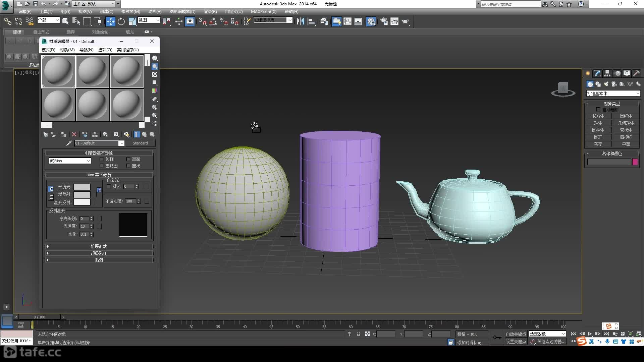The image size is (644, 362).
Task: Enable the 双面 two-sided checkbox
Action: pyautogui.click(x=128, y=159)
